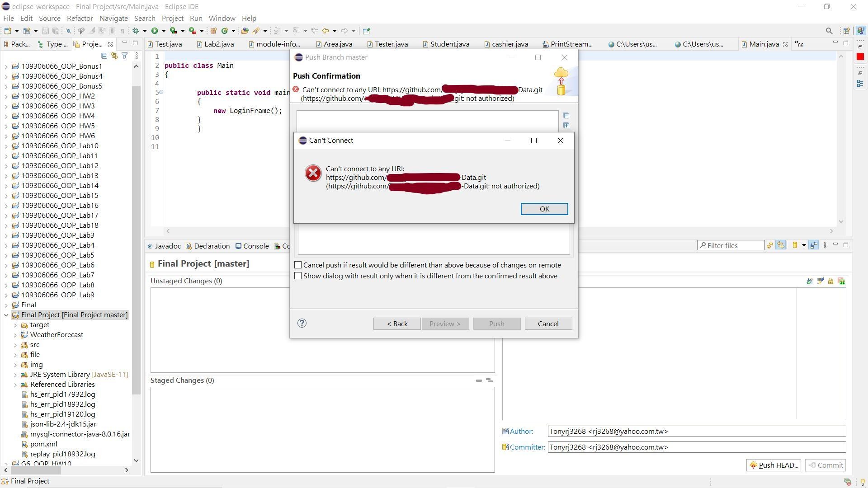Open the Package Explorer tab
The height and width of the screenshot is (488, 868).
point(17,44)
